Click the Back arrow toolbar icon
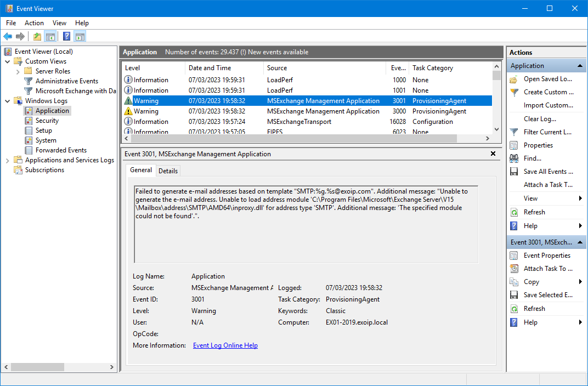 click(x=8, y=37)
